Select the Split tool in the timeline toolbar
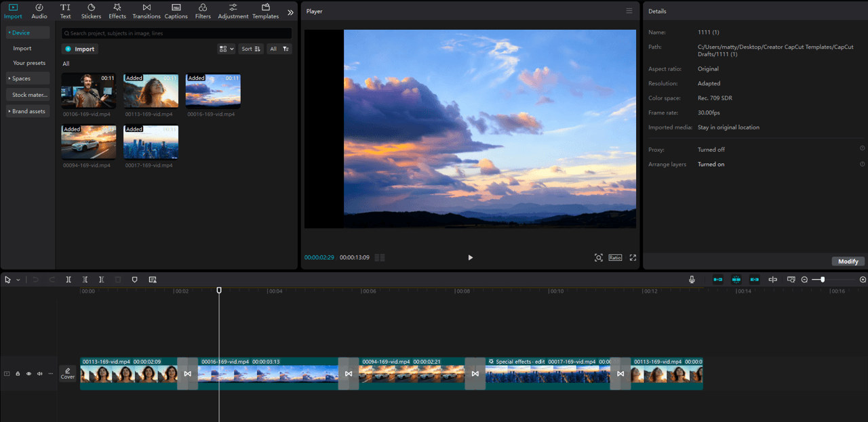This screenshot has width=868, height=422. click(68, 279)
